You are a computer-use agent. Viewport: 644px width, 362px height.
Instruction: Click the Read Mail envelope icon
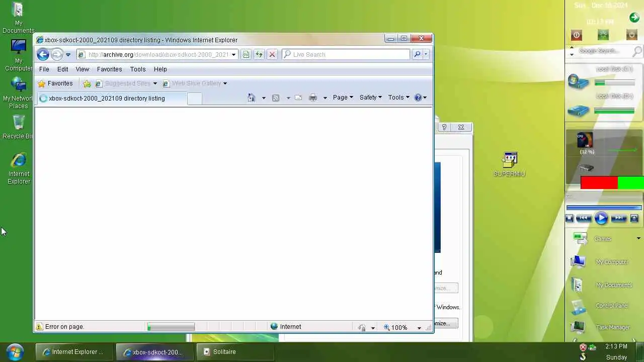tap(298, 98)
